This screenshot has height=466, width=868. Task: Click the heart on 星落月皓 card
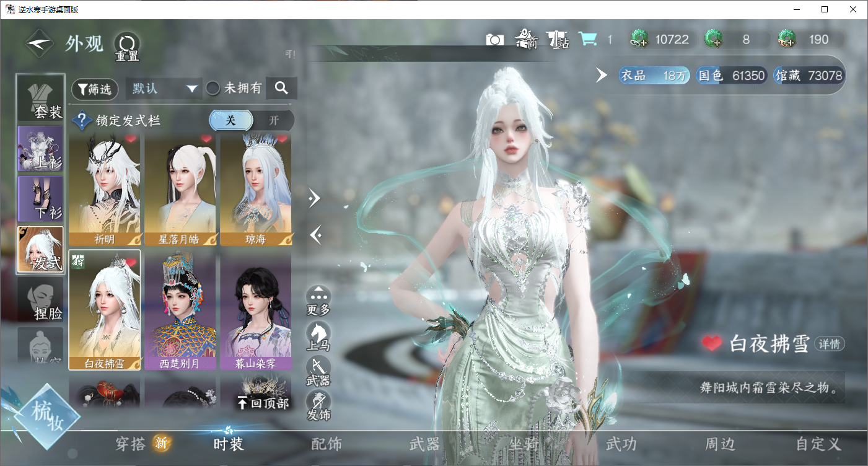coord(206,139)
